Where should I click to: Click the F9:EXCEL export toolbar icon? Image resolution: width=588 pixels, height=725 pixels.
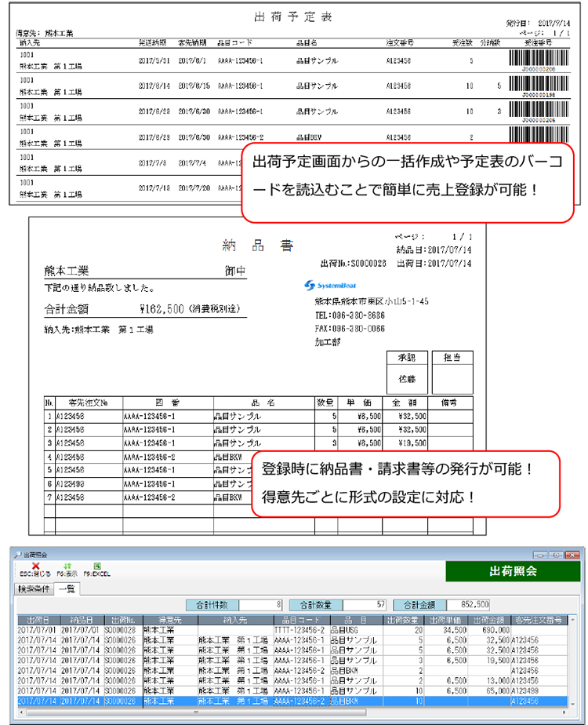click(97, 566)
